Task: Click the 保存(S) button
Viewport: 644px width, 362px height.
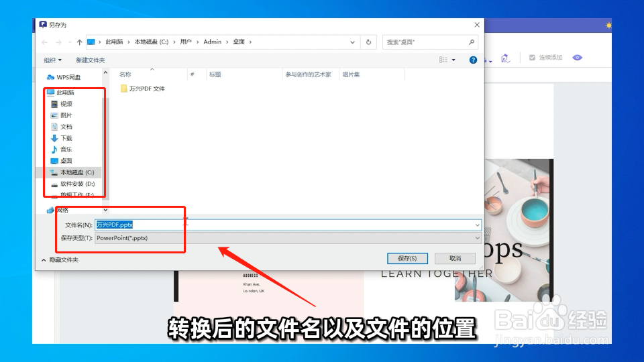Action: coord(407,258)
